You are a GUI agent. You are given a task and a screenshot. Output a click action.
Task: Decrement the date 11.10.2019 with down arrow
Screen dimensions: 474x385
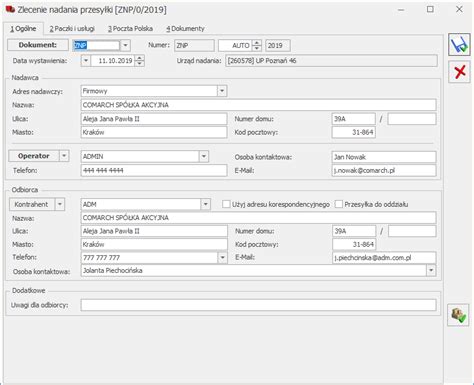(x=140, y=63)
